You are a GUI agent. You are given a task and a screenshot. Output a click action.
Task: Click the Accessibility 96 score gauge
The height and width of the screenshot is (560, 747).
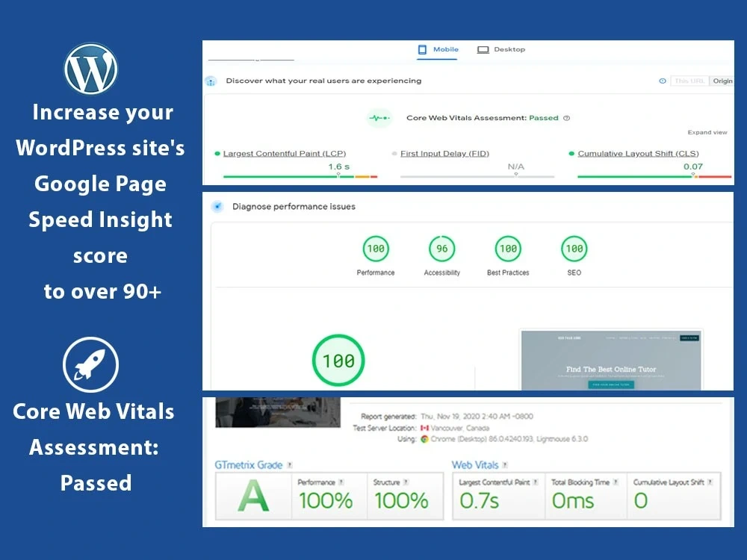point(442,249)
